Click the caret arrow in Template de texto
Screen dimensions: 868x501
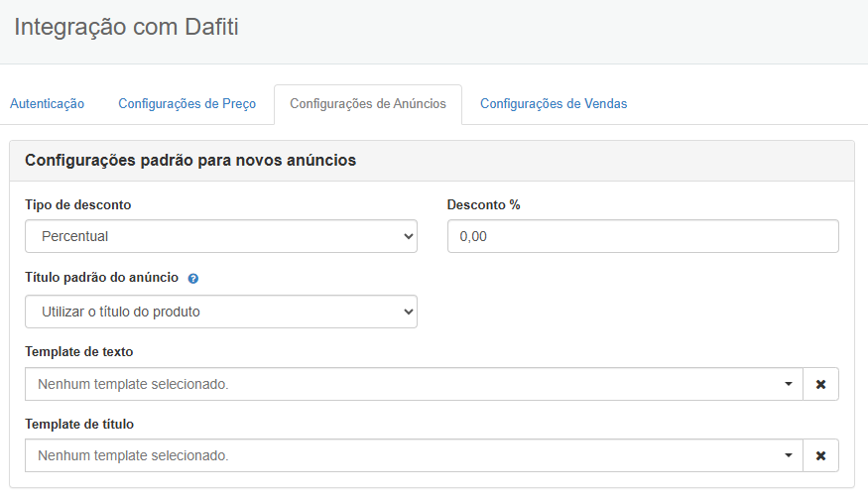pos(788,384)
